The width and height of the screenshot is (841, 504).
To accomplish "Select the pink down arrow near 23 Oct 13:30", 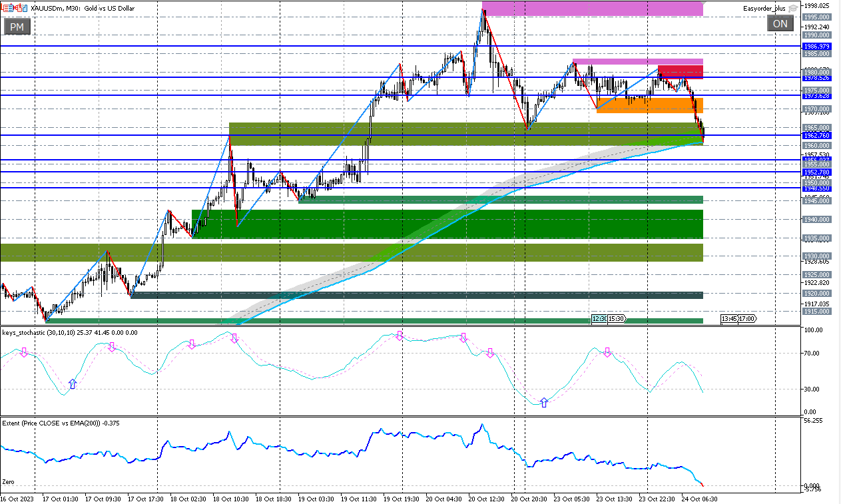I will tap(607, 352).
